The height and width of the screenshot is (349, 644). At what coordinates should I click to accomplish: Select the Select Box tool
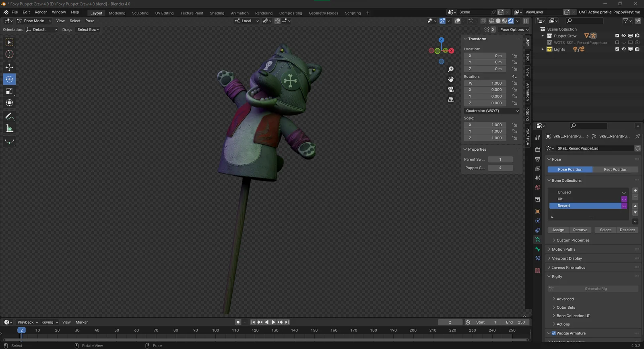(x=9, y=42)
